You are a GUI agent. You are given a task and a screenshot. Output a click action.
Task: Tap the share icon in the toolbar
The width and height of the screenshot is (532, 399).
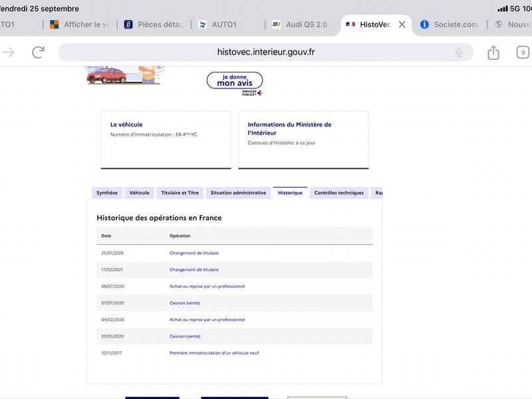click(x=493, y=53)
